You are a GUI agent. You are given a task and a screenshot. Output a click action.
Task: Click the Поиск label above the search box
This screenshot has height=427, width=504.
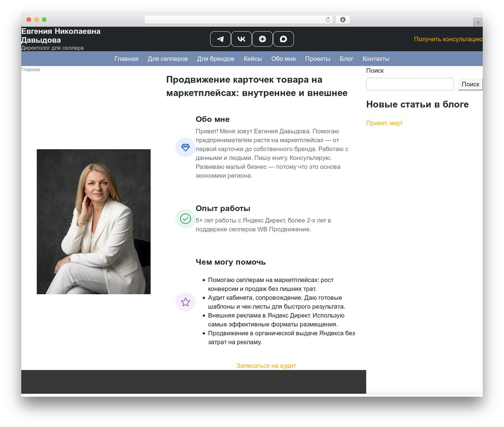375,71
